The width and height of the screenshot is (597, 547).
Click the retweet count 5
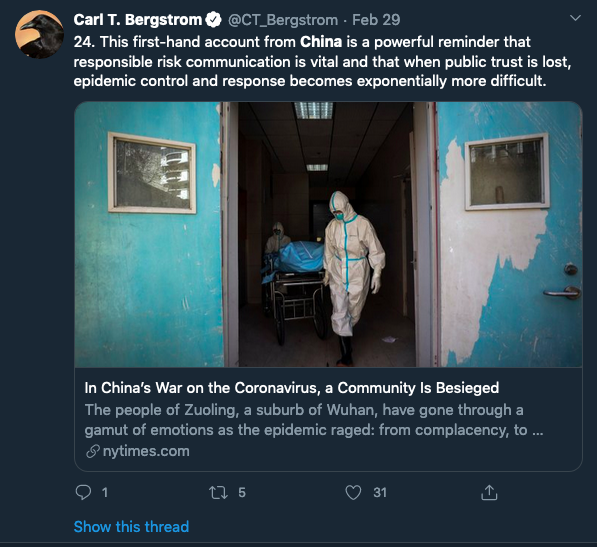pyautogui.click(x=242, y=493)
